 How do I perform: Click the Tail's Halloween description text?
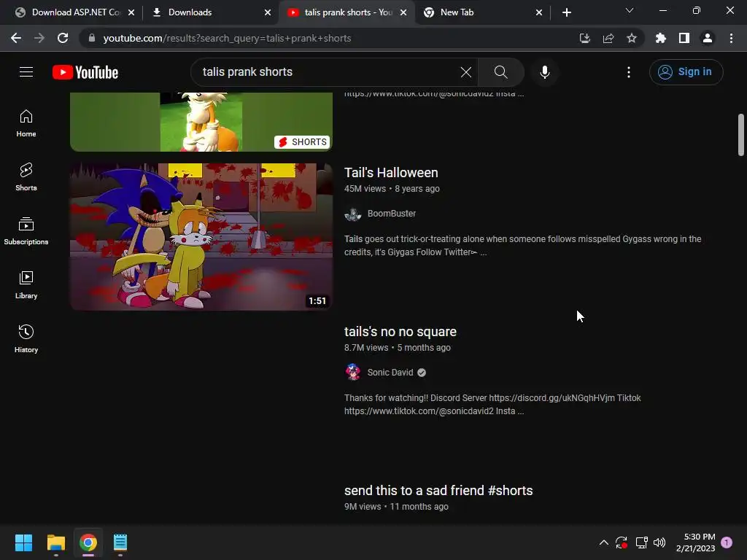point(522,245)
